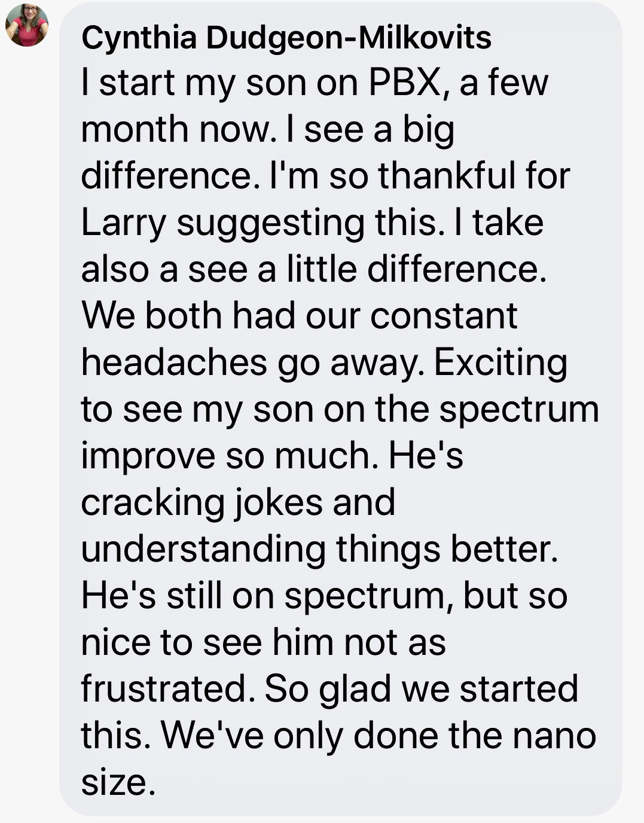Click the word "improve" in the comment
Image resolution: width=644 pixels, height=823 pixels.
[x=148, y=456]
